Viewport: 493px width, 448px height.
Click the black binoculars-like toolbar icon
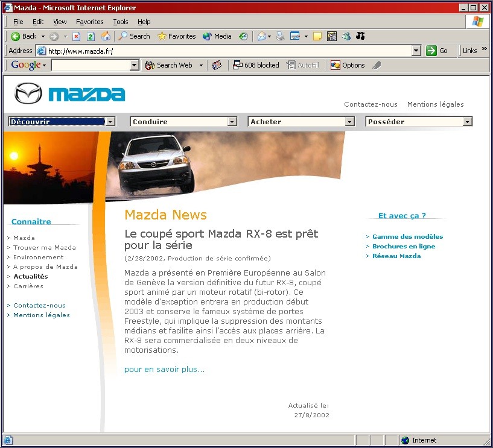tap(360, 36)
